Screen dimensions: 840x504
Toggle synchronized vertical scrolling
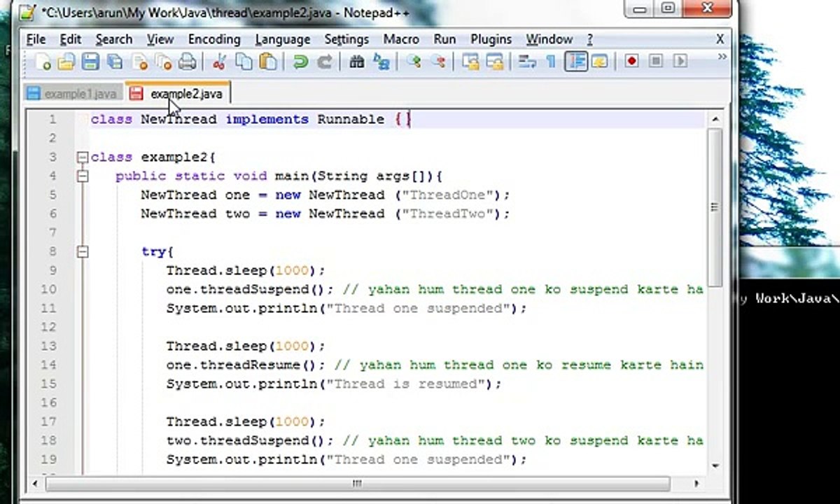point(470,62)
